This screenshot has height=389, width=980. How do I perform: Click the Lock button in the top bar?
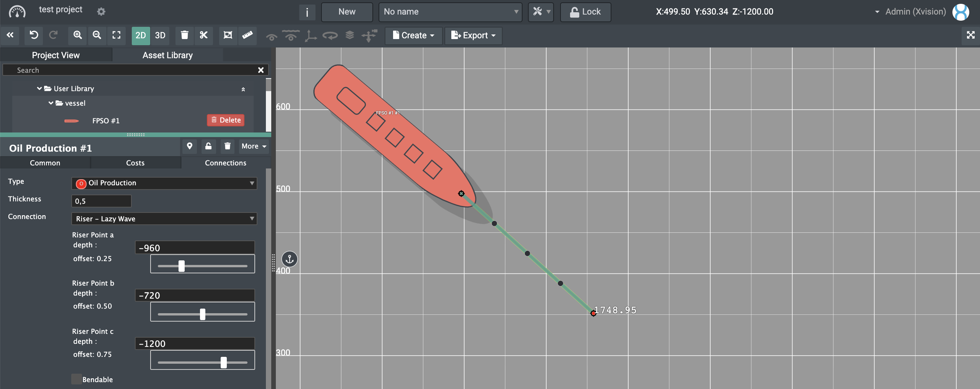click(x=585, y=12)
